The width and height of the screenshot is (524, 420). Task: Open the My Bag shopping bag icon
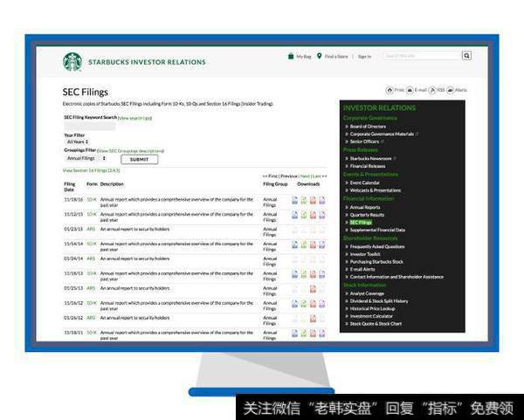click(291, 56)
